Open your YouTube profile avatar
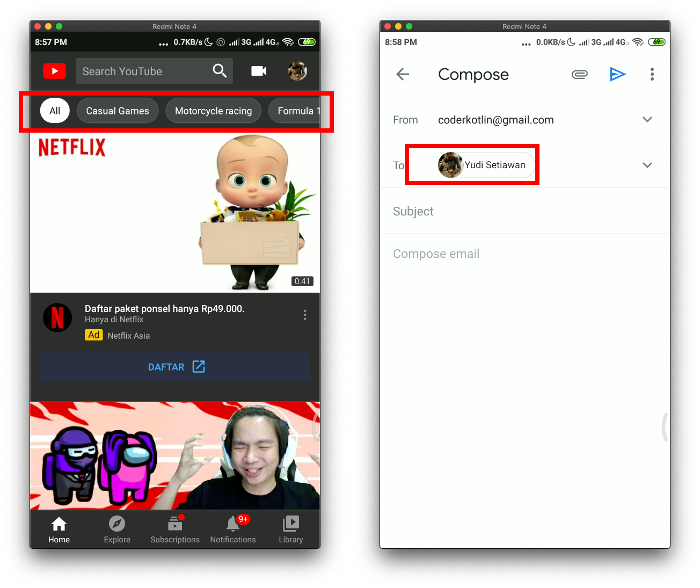This screenshot has height=588, width=700. pos(297,70)
